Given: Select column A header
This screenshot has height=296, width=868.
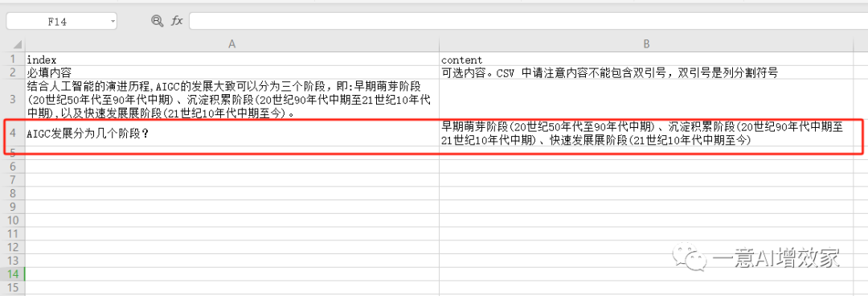Looking at the screenshot, I should click(x=232, y=43).
